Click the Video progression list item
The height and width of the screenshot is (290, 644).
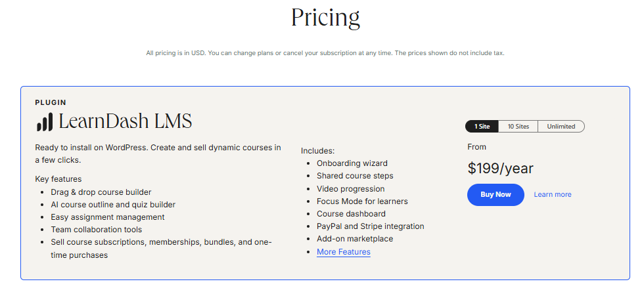(351, 189)
